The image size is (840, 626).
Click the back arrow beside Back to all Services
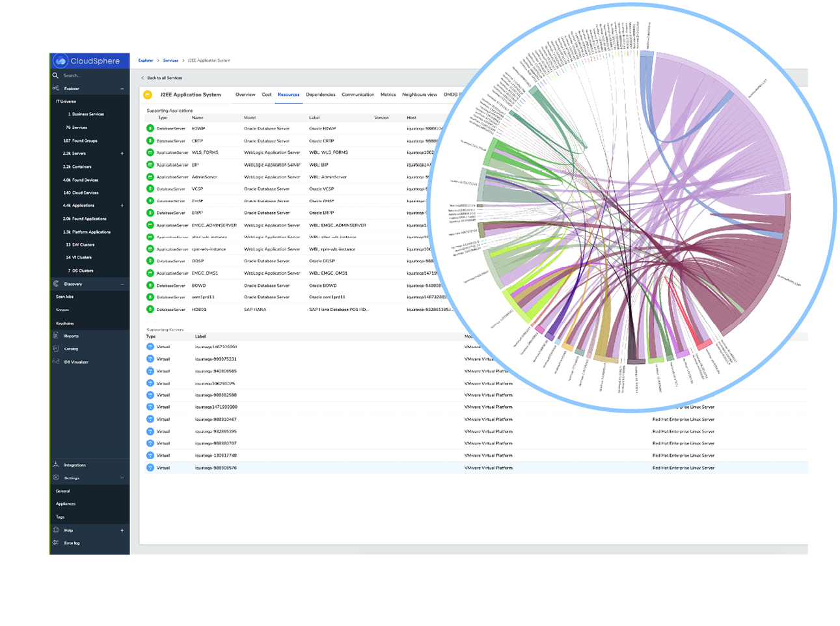142,78
